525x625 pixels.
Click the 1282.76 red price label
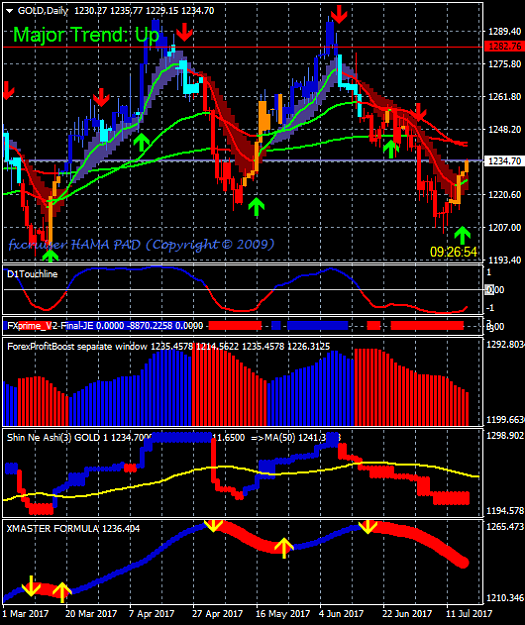tap(504, 46)
